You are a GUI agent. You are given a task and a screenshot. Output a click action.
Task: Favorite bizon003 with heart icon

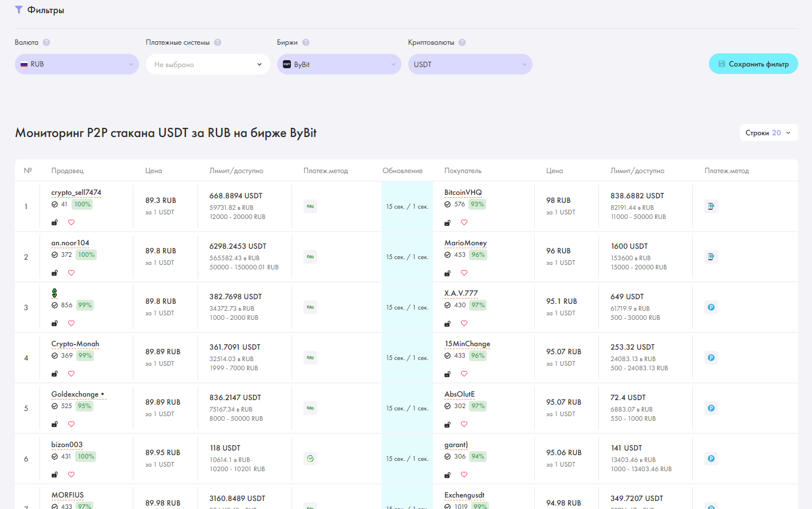[72, 475]
